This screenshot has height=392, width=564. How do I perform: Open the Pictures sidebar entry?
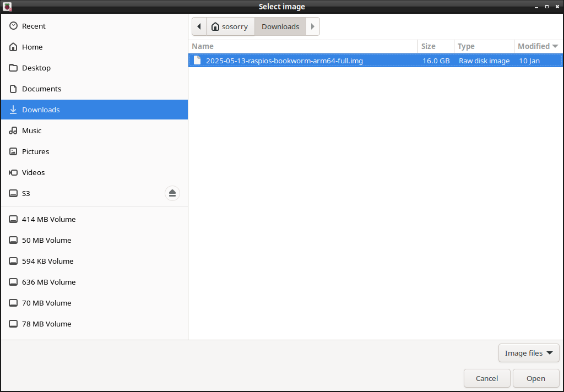pyautogui.click(x=94, y=151)
